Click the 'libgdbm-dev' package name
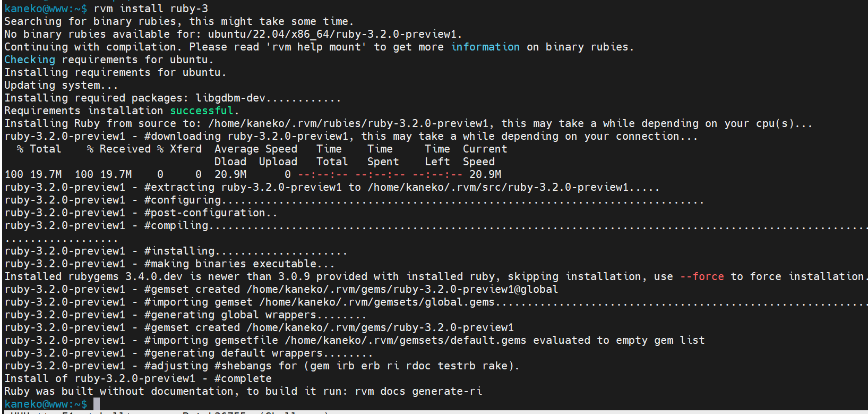Image resolution: width=868 pixels, height=414 pixels. (230, 98)
